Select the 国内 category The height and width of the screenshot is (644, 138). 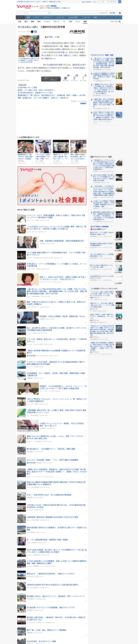(x=26, y=21)
